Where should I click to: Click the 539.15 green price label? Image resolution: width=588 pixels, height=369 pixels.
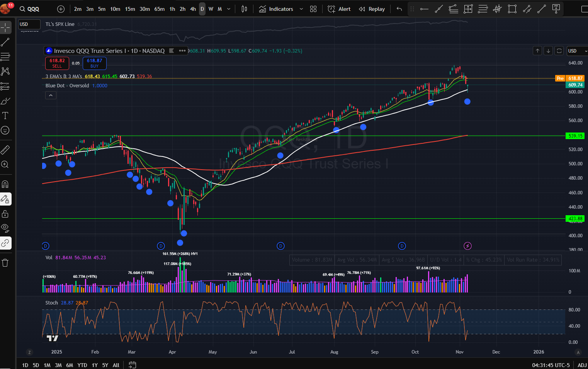click(x=575, y=136)
